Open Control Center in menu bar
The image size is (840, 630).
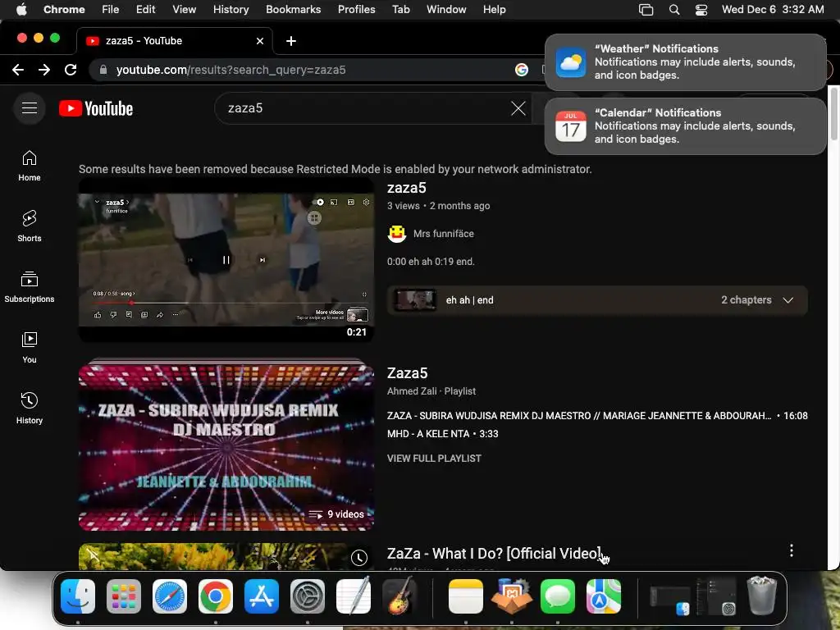point(701,9)
